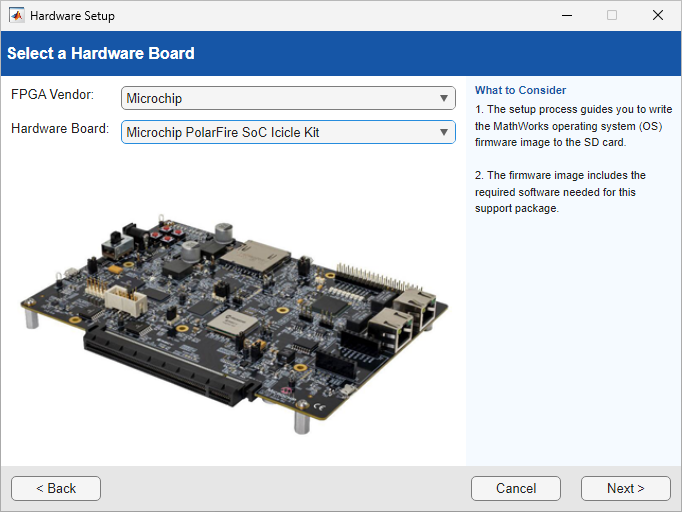Click the disabled maximize button
The image size is (682, 512).
[x=612, y=16]
